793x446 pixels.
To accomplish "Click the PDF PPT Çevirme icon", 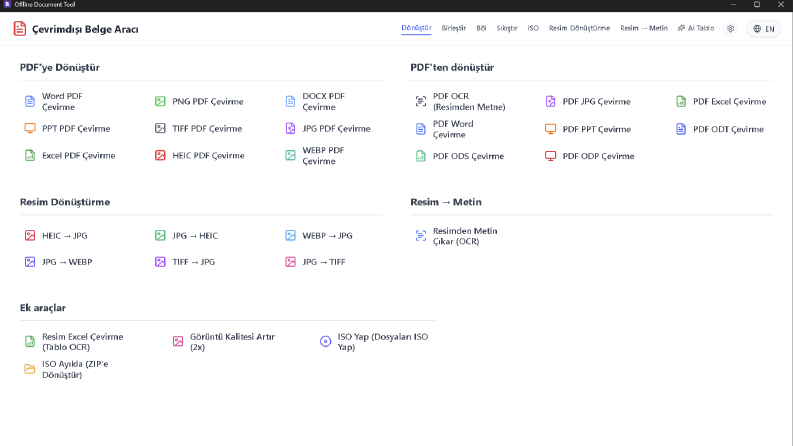I will click(550, 129).
